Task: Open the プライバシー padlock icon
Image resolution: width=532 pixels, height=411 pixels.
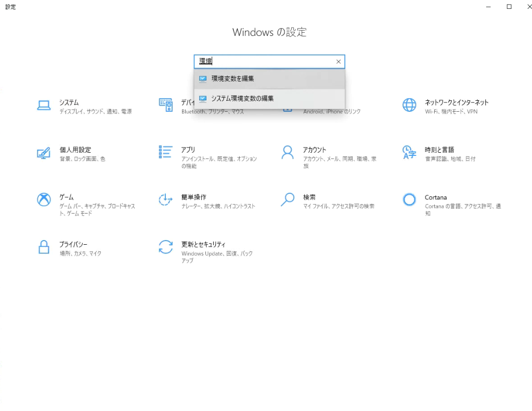Action: pos(44,247)
